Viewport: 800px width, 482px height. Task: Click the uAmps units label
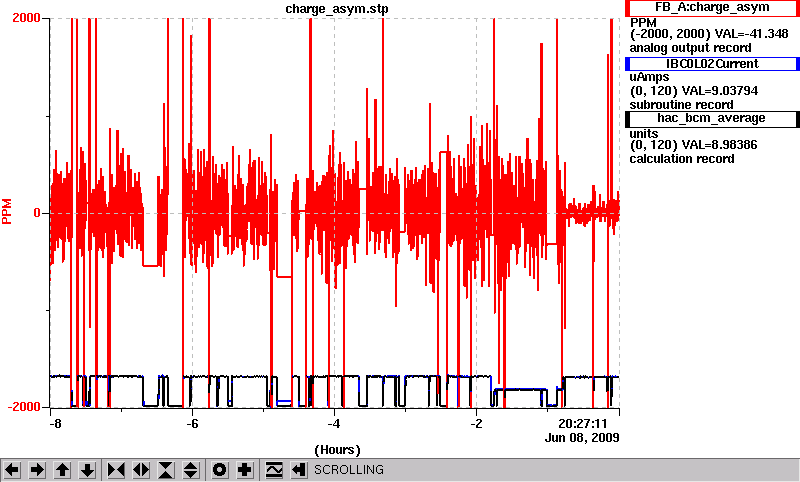point(649,77)
